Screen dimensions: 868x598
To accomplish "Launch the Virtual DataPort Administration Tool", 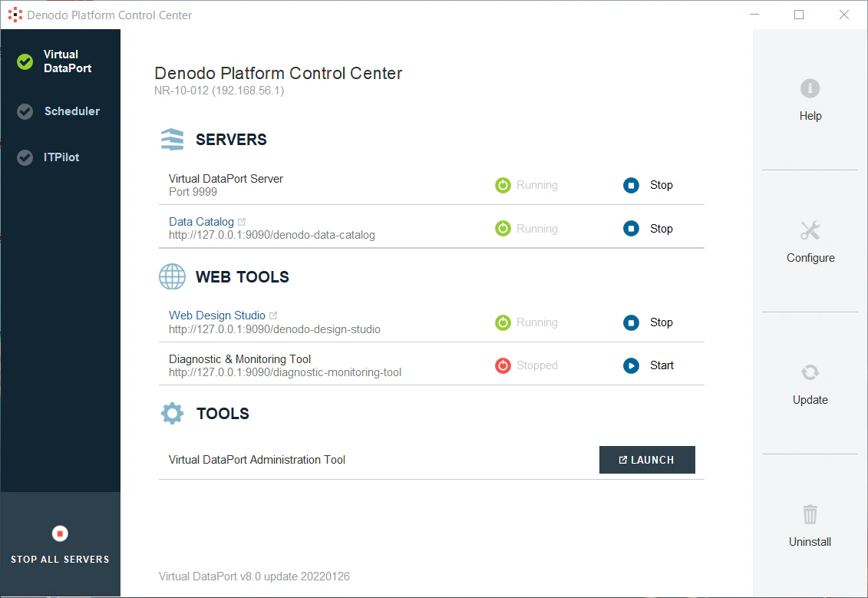I will pos(647,460).
